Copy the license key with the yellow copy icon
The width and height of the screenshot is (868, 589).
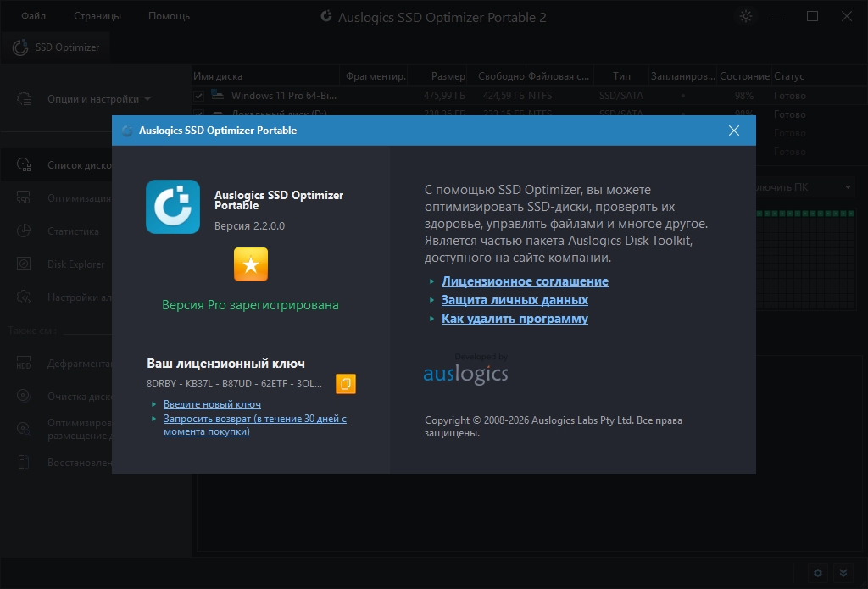coord(346,384)
